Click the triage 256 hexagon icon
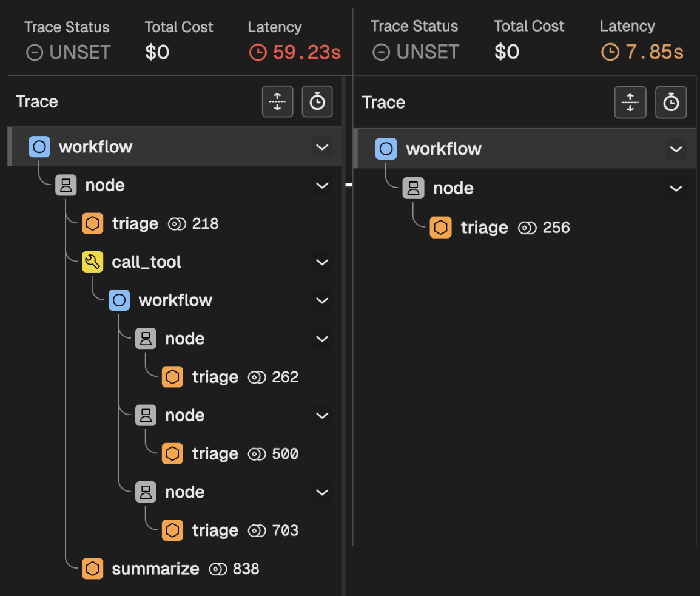 coord(440,227)
